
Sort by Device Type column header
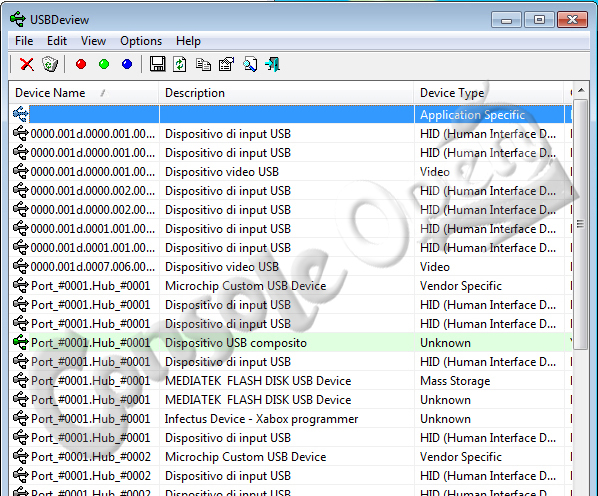tap(489, 93)
